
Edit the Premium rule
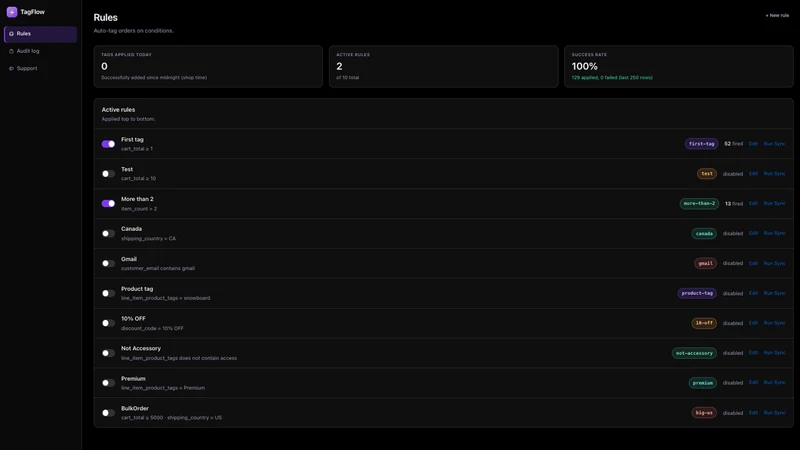(753, 383)
